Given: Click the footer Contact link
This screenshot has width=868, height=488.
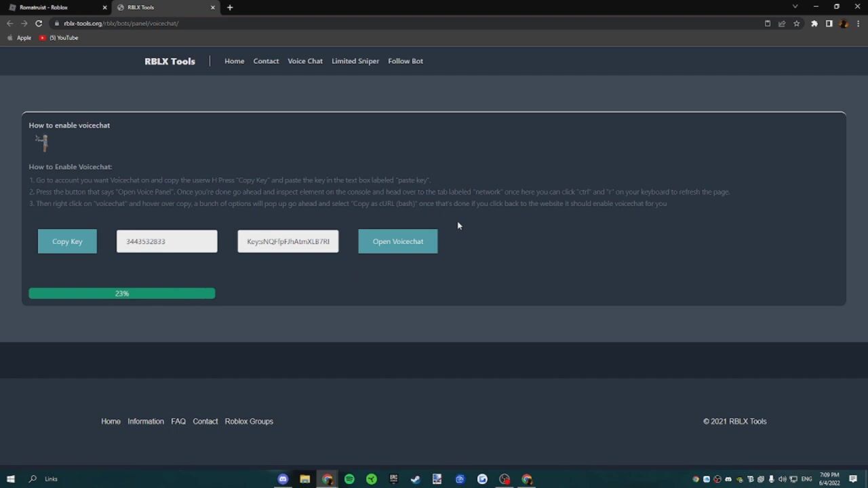Looking at the screenshot, I should coord(205,421).
